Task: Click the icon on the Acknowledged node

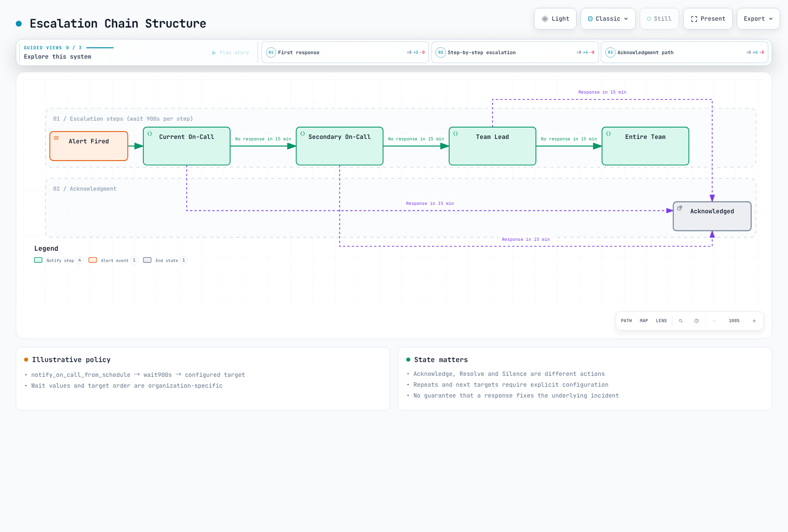Action: click(680, 208)
